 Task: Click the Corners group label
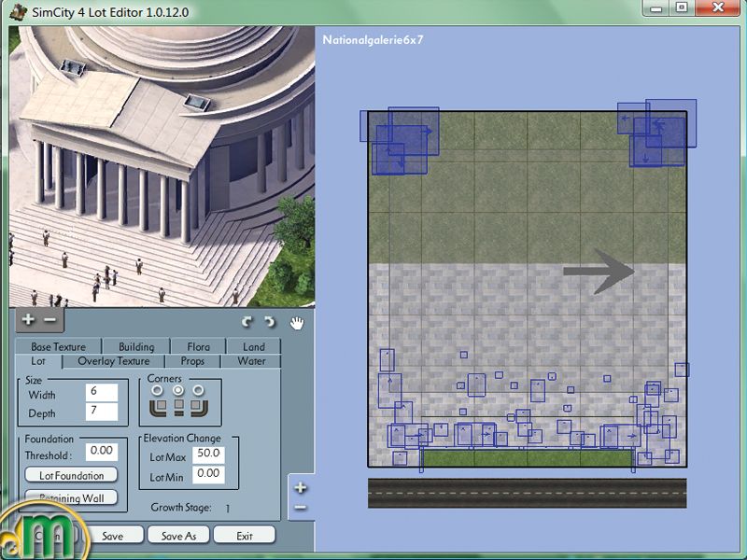164,379
